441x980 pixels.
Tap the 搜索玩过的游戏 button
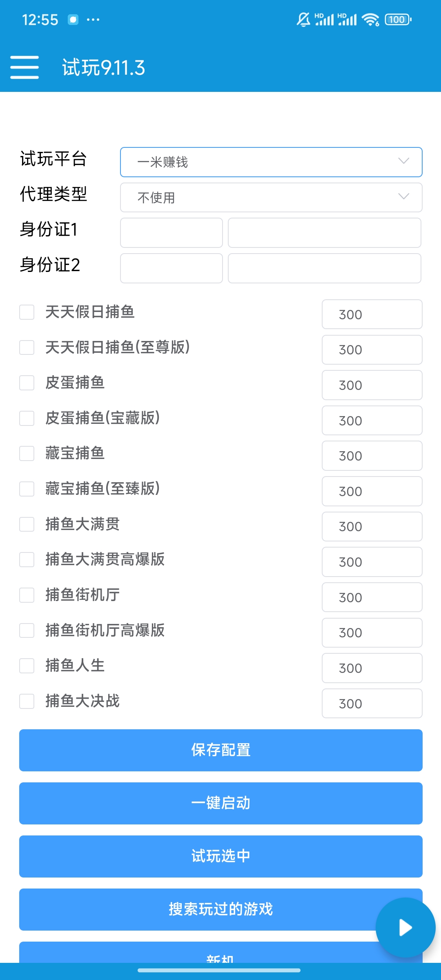point(220,909)
